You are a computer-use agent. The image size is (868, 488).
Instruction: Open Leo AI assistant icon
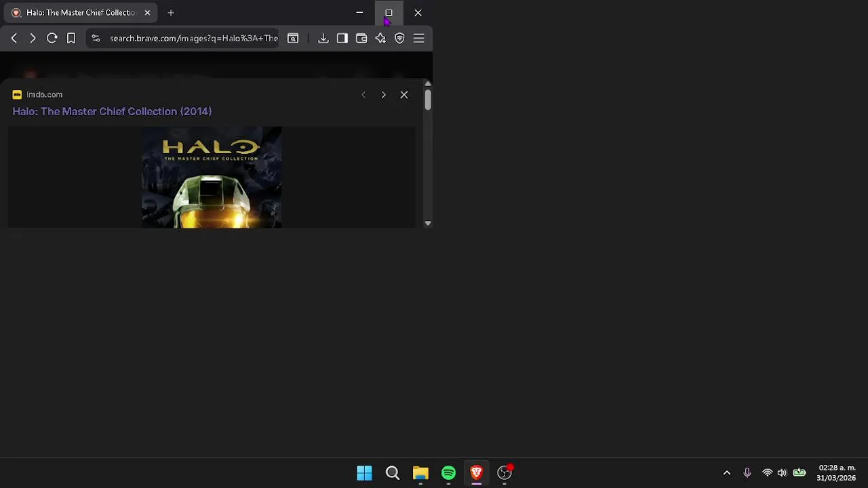(x=380, y=39)
